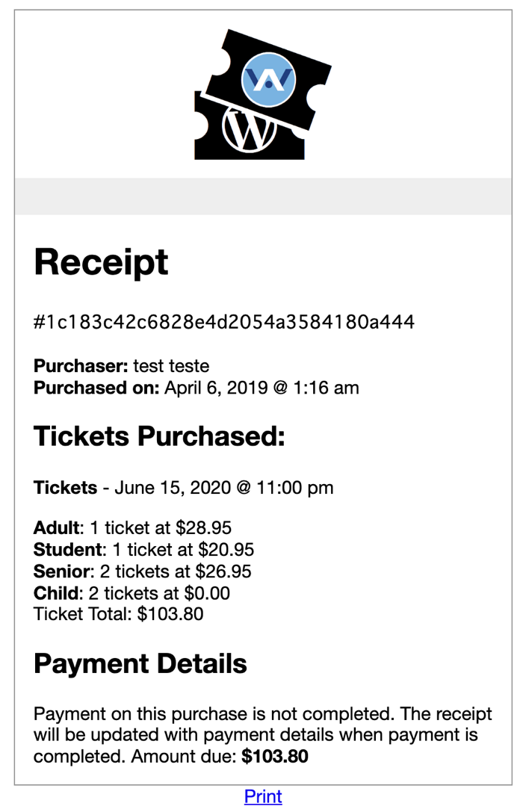Screen dimensions: 523x812
Task: Click the Purchased on date line
Action: coord(196,388)
